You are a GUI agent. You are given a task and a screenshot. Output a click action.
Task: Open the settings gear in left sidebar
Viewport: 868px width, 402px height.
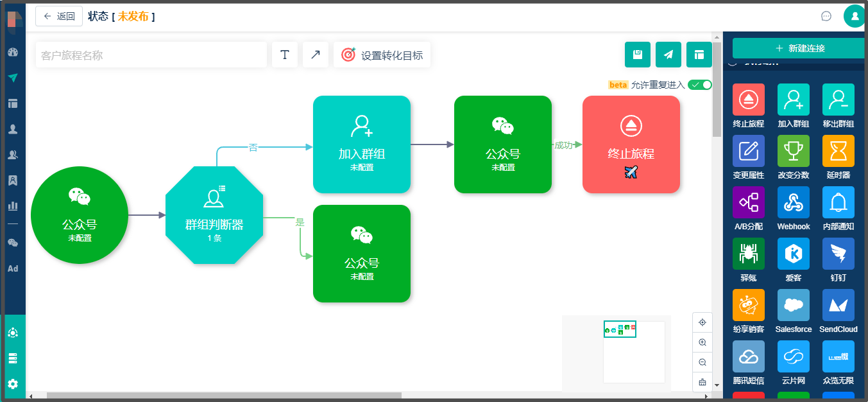(x=13, y=384)
